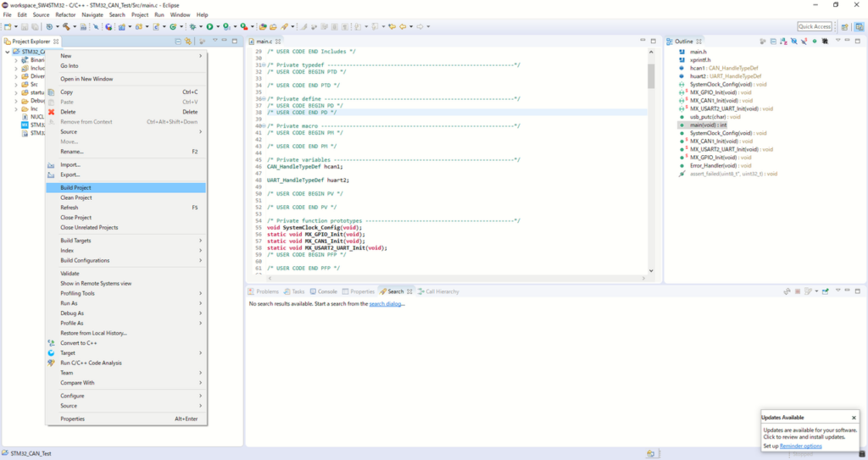The width and height of the screenshot is (868, 460).
Task: Select Error_Handler(void) in Outline
Action: (x=715, y=165)
